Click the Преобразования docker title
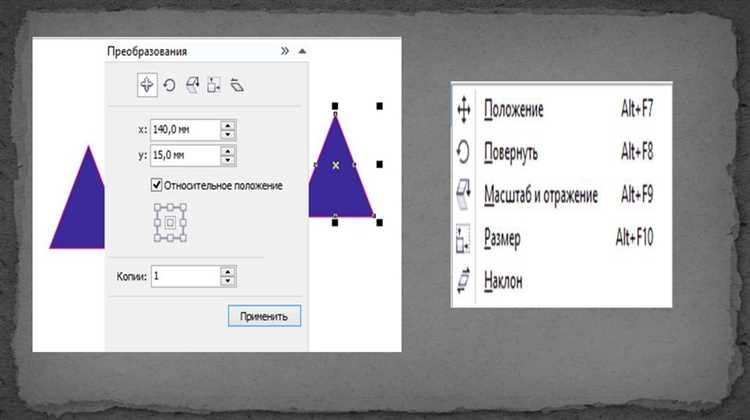This screenshot has height=420, width=750. [147, 51]
